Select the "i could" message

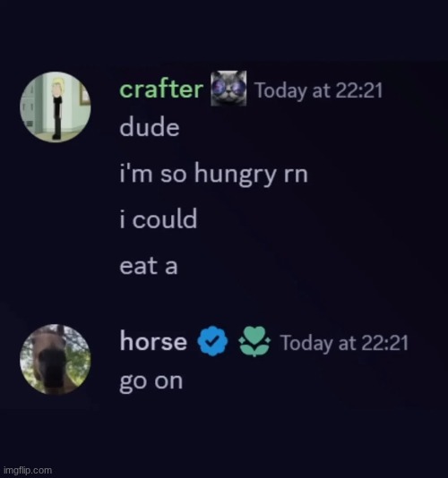click(158, 218)
